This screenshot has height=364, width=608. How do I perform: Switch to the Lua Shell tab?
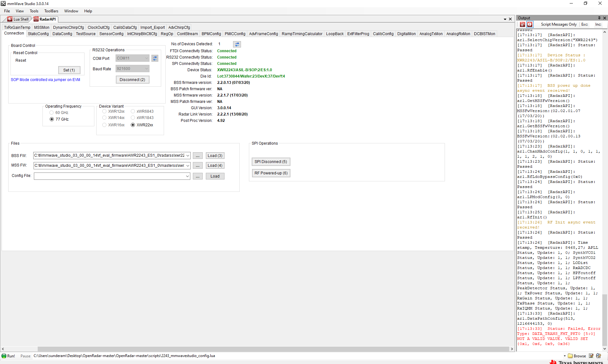(x=18, y=19)
